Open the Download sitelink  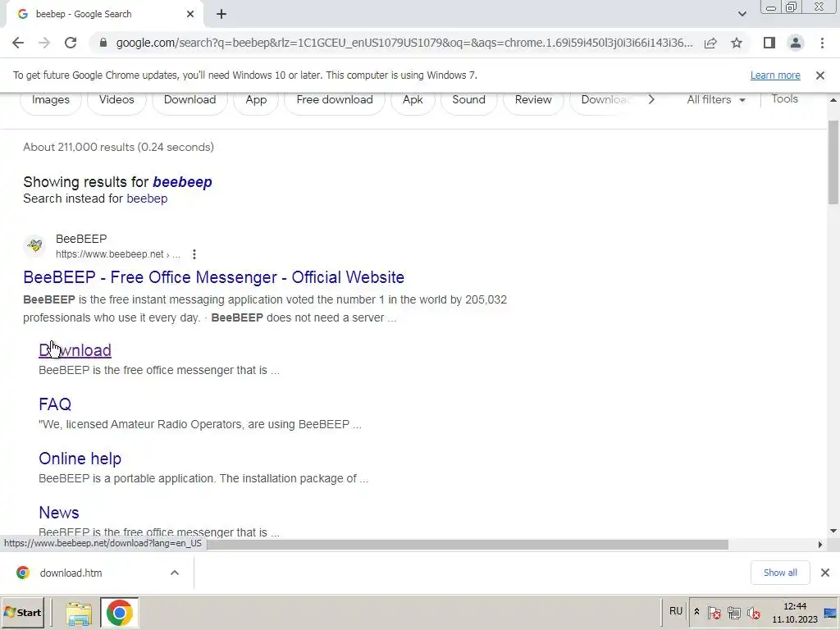[x=75, y=350]
